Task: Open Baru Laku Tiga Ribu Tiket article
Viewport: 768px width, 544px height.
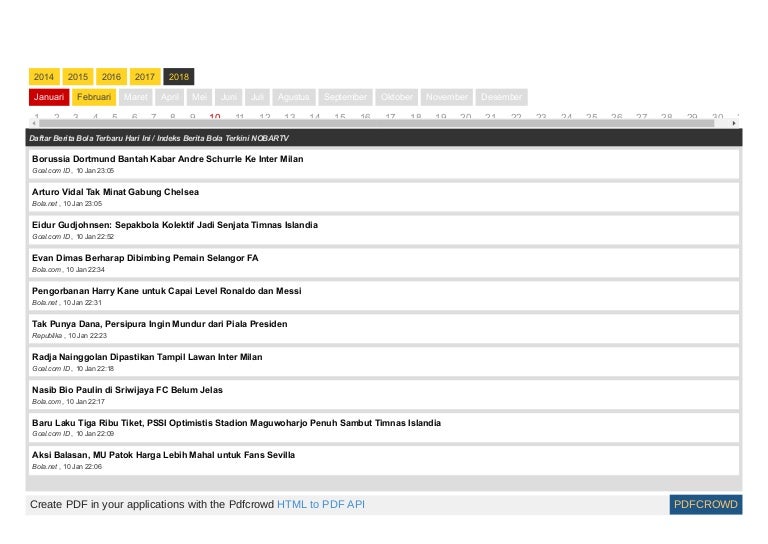Action: [237, 423]
